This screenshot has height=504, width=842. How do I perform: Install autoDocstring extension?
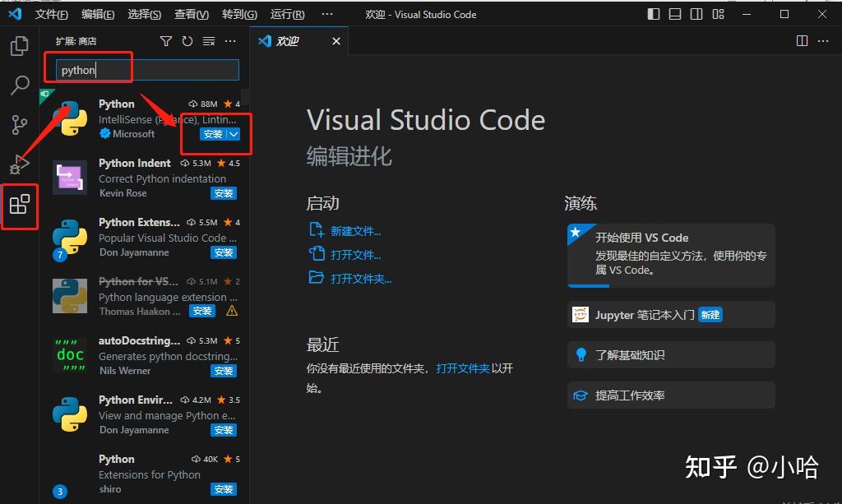point(224,371)
